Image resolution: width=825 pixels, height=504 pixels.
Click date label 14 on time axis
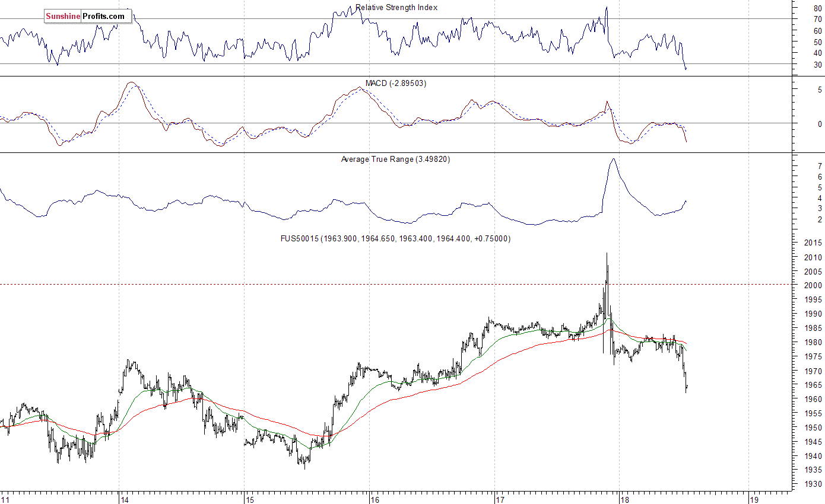(x=124, y=499)
